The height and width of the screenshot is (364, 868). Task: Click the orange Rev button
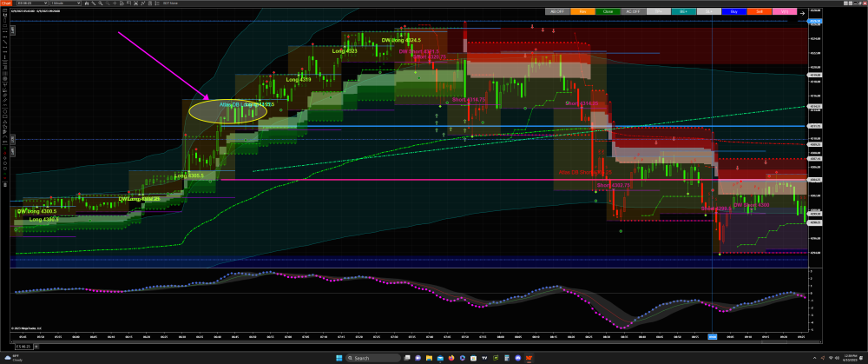(582, 11)
